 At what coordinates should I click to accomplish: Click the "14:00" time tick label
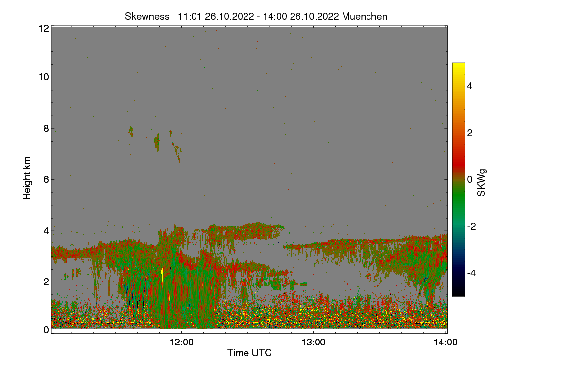coord(445,343)
